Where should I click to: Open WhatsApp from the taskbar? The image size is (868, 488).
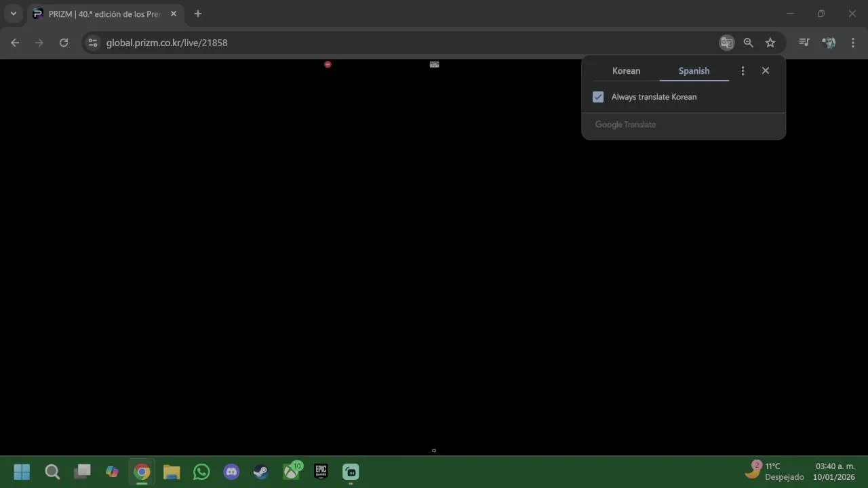tap(201, 472)
